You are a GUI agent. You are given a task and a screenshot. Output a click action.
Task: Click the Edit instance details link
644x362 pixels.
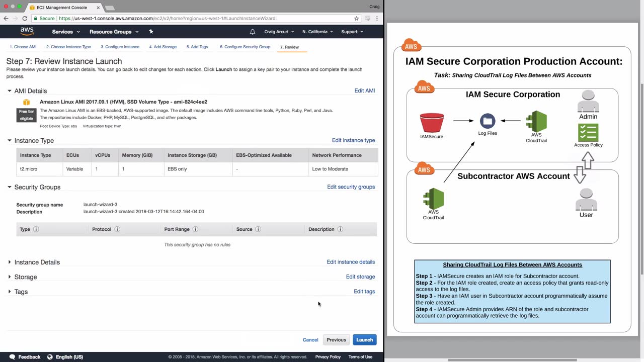tap(351, 262)
